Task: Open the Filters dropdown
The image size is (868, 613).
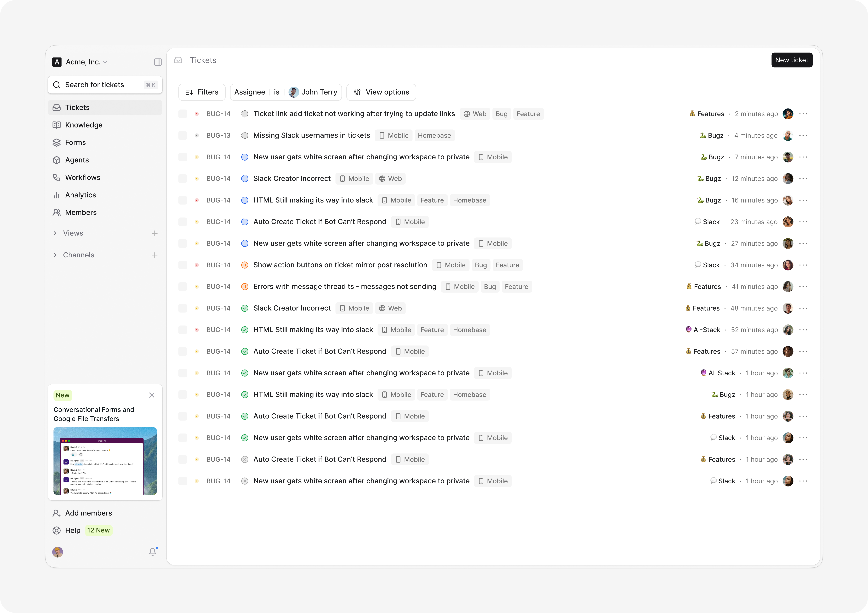Action: (202, 92)
